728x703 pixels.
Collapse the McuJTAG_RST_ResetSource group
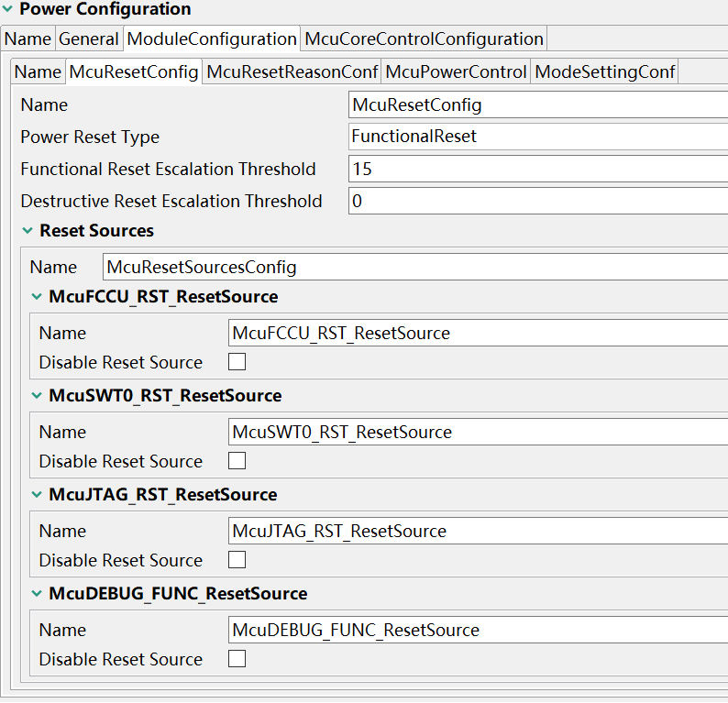point(38,495)
